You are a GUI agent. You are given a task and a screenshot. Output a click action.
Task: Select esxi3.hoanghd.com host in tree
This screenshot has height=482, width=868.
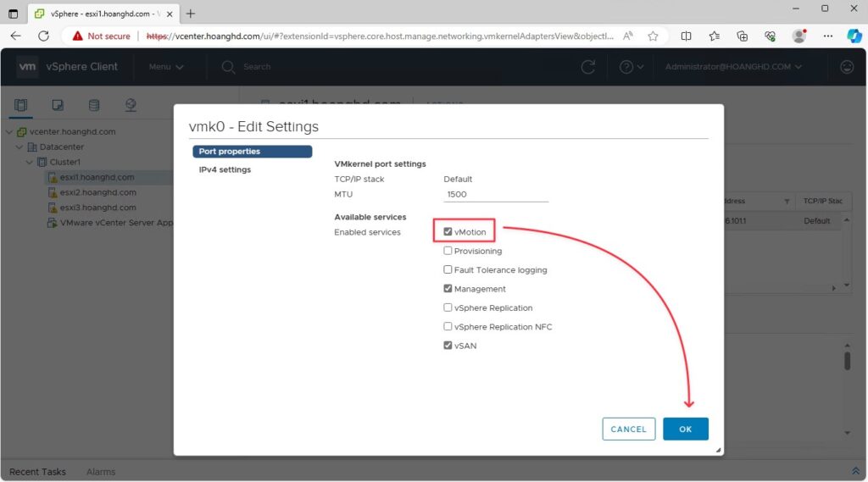click(x=98, y=207)
